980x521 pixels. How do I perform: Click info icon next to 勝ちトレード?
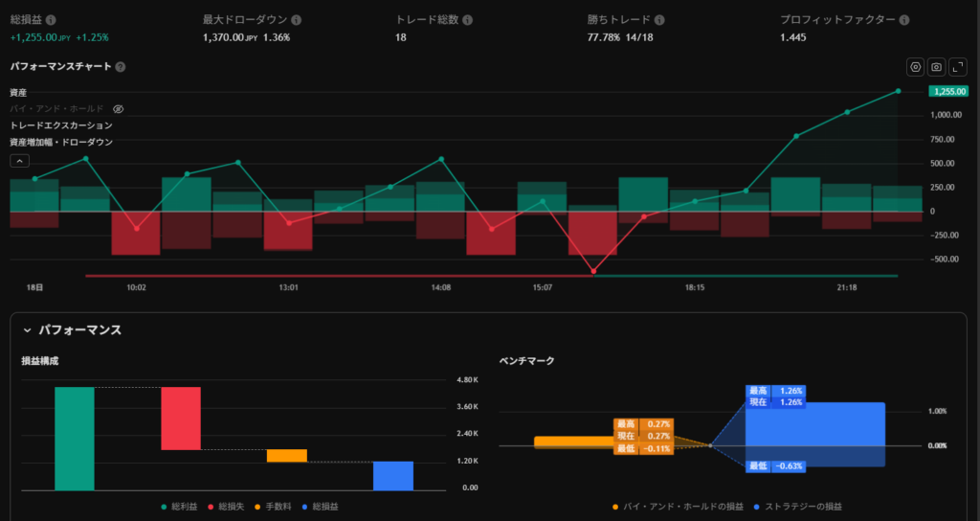[x=660, y=20]
